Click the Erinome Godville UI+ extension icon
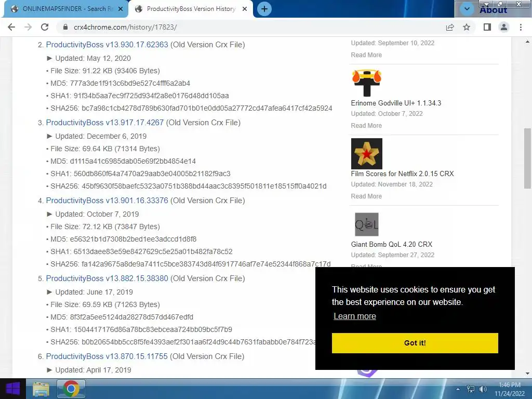Viewport: 532px width, 399px height. (366, 83)
